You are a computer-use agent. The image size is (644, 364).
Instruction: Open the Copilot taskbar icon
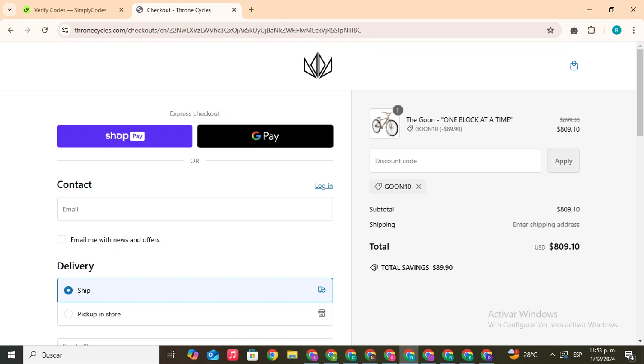coord(193,355)
